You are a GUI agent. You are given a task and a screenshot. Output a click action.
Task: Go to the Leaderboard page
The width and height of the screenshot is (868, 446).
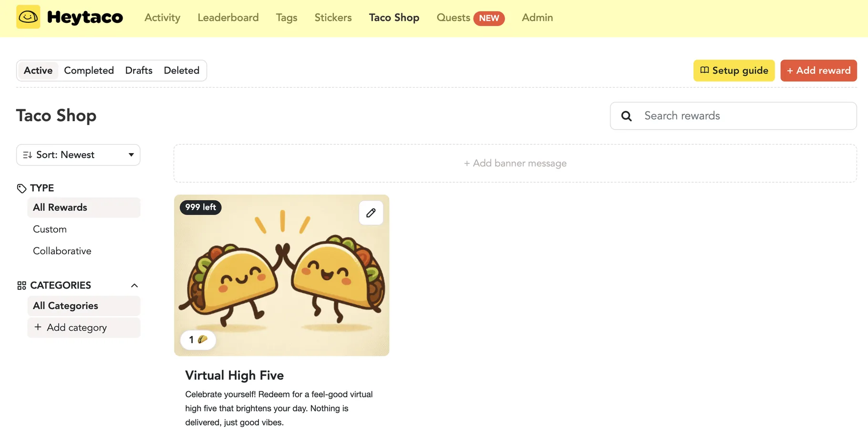[x=228, y=18]
